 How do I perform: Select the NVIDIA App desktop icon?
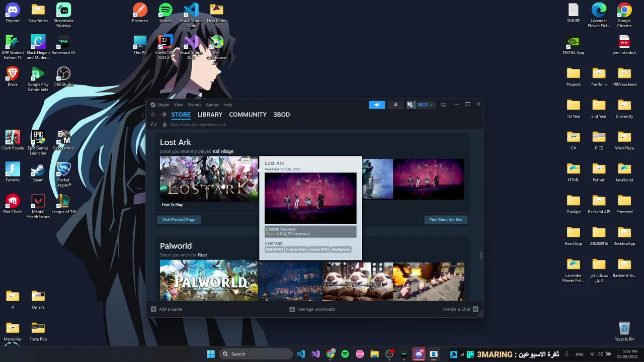[574, 45]
